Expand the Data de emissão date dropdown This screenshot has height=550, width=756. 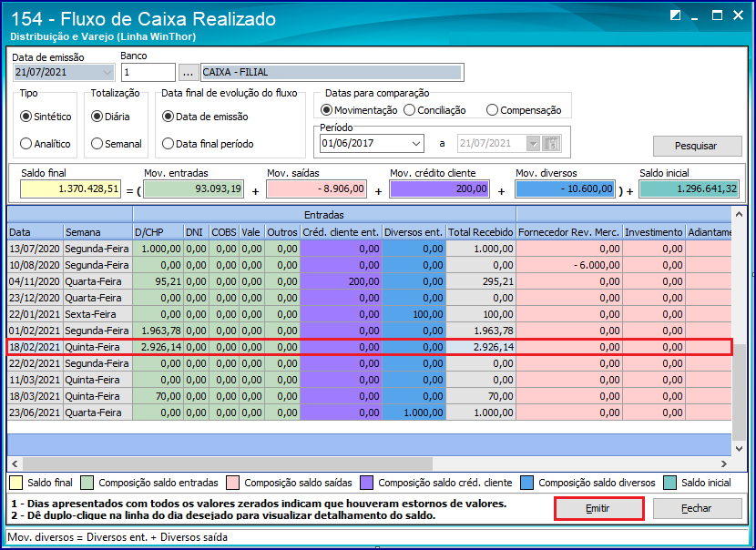107,73
